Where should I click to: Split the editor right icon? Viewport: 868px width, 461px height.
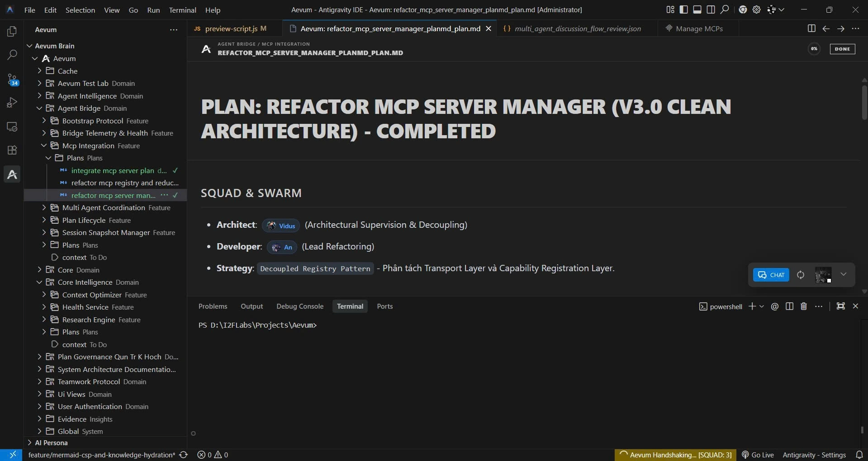pyautogui.click(x=811, y=28)
